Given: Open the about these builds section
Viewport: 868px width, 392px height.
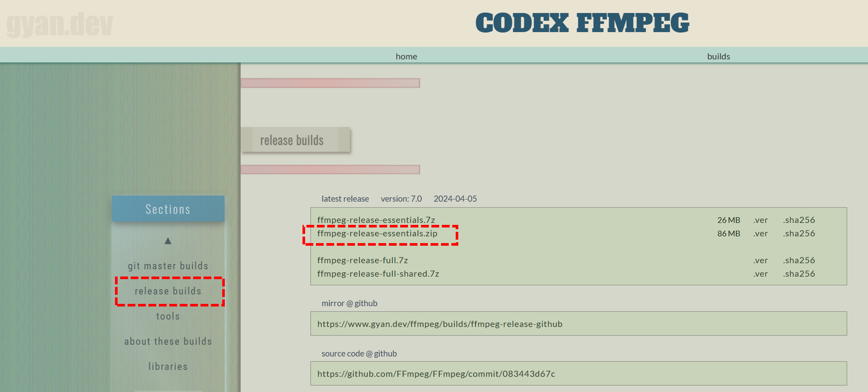Looking at the screenshot, I should tap(168, 341).
